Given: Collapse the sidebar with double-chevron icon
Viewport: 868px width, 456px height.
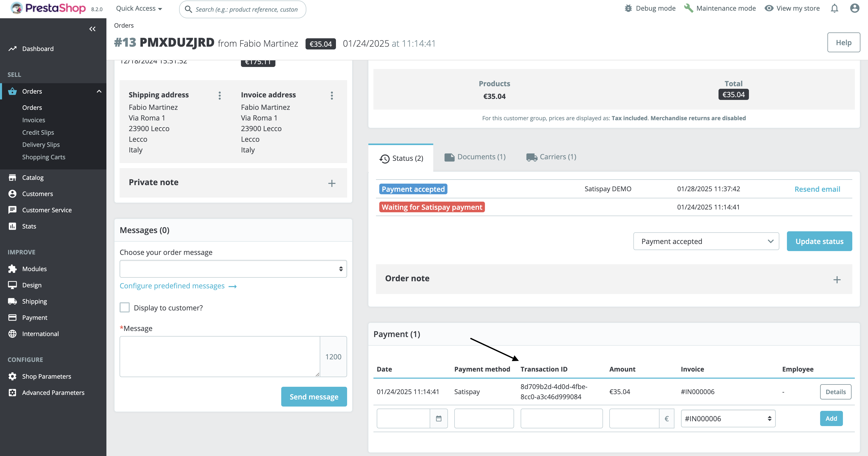Looking at the screenshot, I should 92,29.
